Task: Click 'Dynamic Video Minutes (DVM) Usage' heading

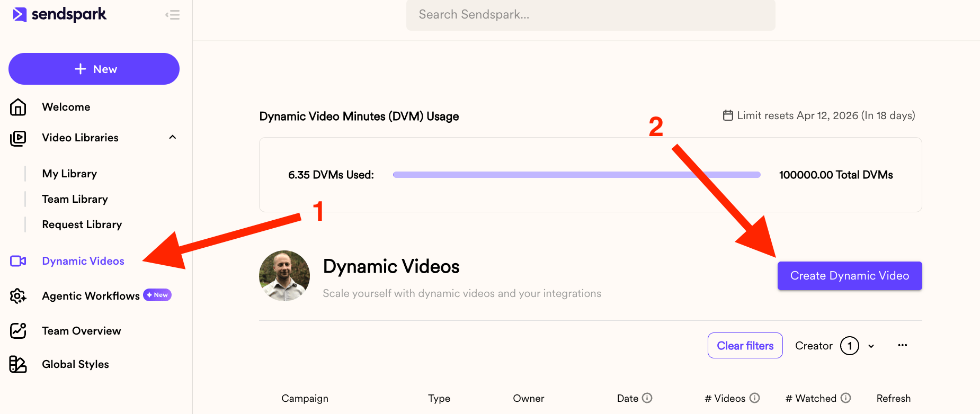Action: click(359, 116)
